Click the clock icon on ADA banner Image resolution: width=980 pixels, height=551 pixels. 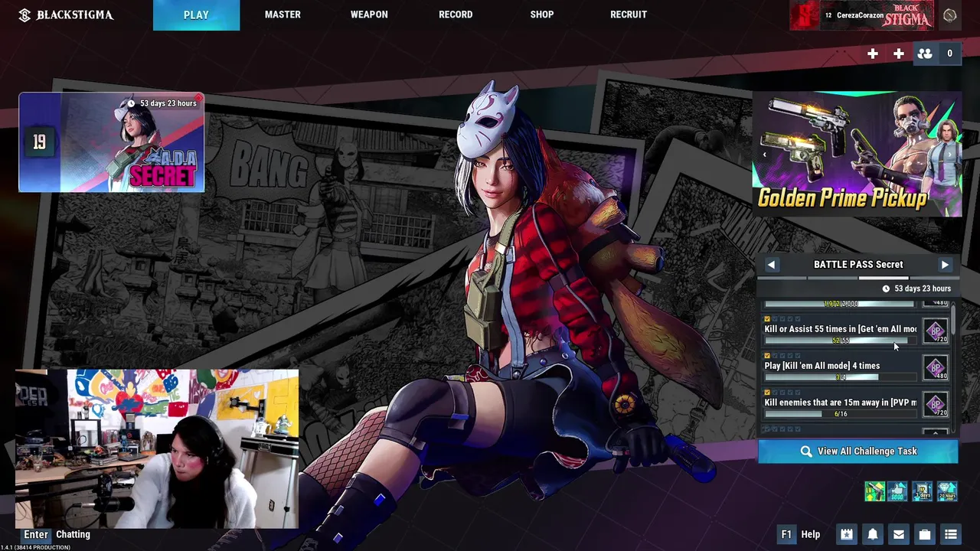pyautogui.click(x=132, y=103)
